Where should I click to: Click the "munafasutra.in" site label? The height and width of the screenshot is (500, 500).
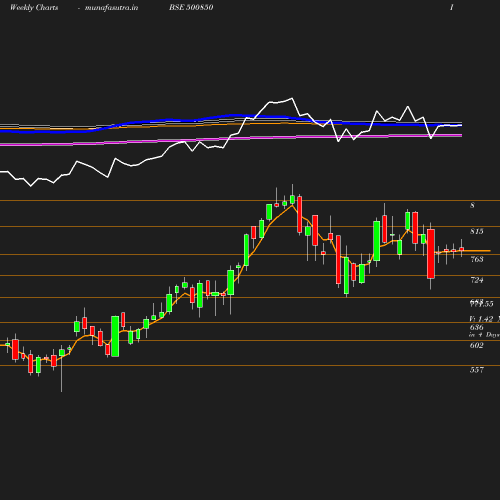coord(111,8)
